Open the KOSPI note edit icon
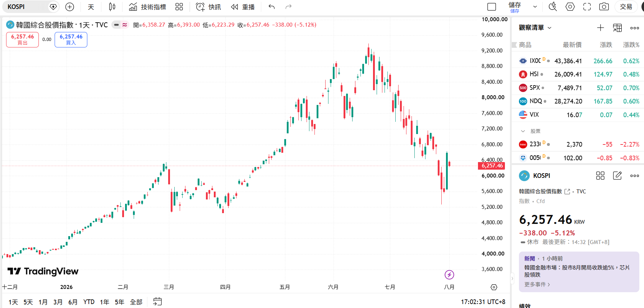644x308 pixels. pos(617,176)
